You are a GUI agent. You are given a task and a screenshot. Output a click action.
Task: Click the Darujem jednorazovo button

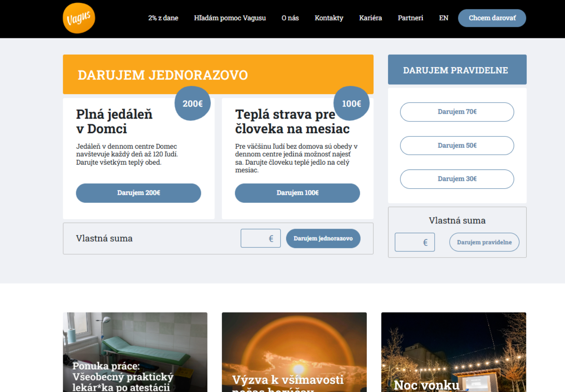click(323, 238)
